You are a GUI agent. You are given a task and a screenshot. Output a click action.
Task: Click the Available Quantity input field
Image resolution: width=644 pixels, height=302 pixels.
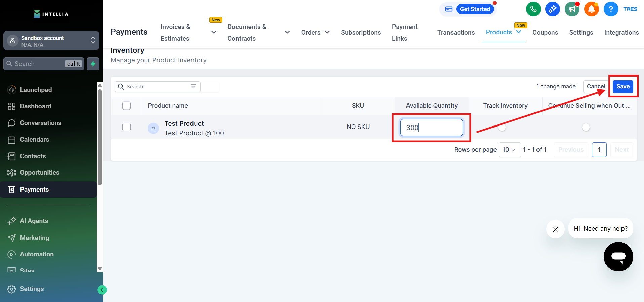pyautogui.click(x=431, y=128)
